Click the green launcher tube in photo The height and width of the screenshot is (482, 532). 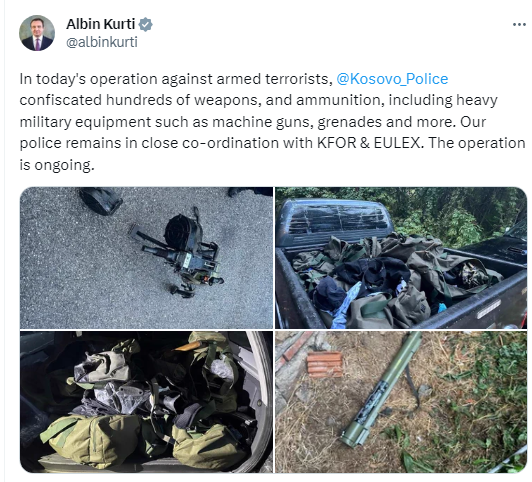[382, 390]
